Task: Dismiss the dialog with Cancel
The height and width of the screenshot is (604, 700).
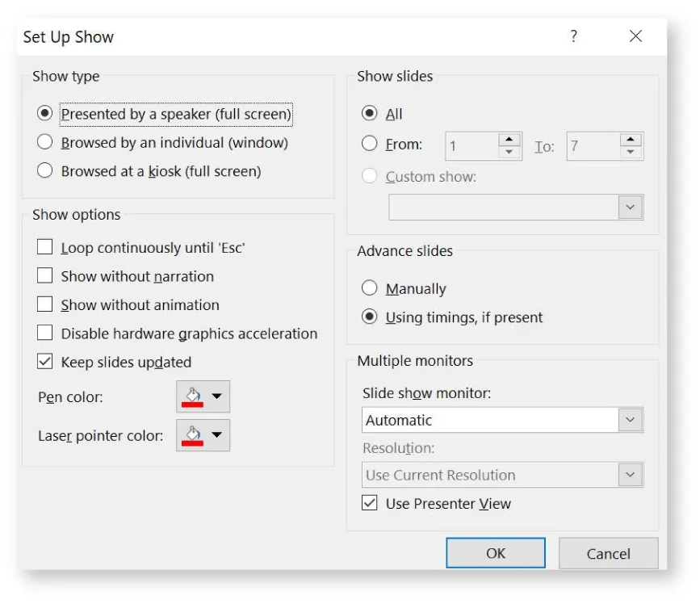Action: tap(608, 553)
